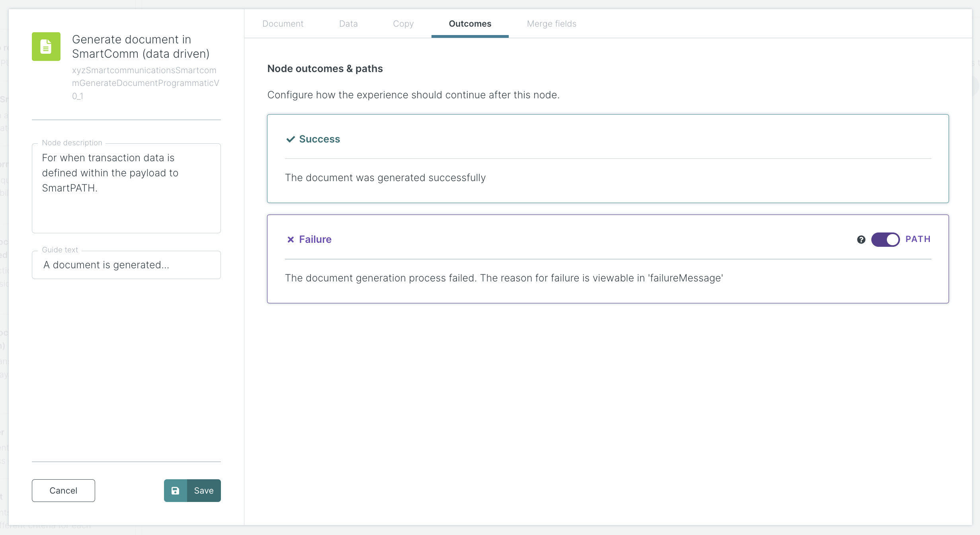Click the Failure outcome heading
The image size is (980, 535).
point(315,239)
